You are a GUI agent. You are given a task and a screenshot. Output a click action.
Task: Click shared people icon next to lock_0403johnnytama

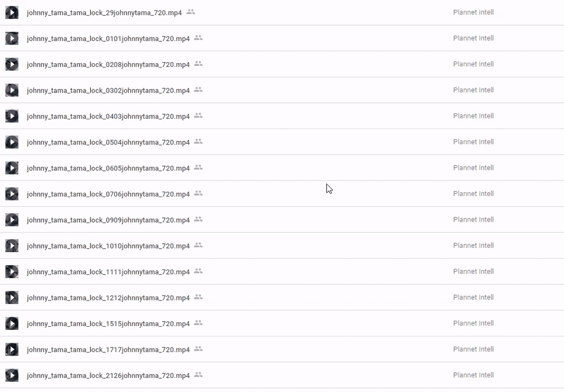click(198, 115)
